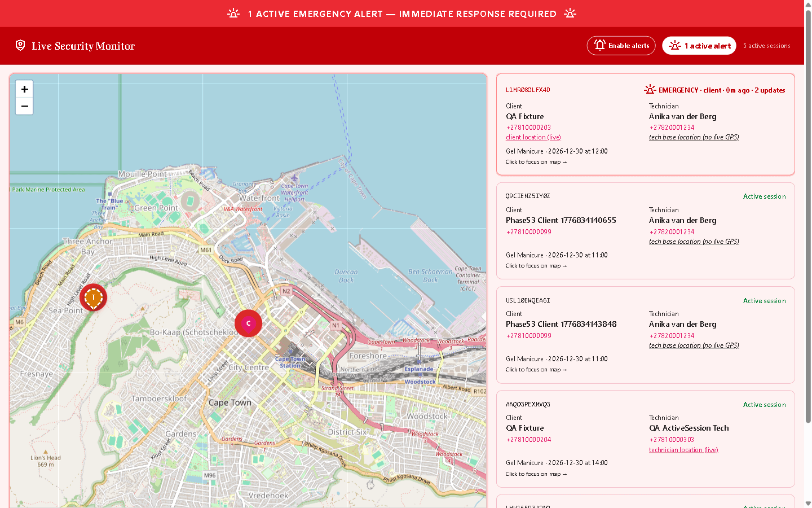Screen dimensions: 812x508
Task: Click scrollbar down arrow at page bottom
Action: (x=808, y=503)
